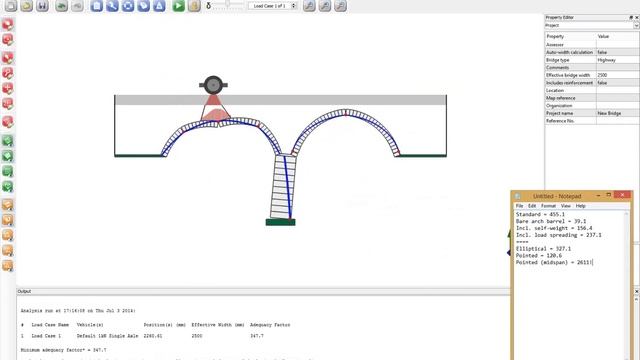Select the Location property row
This screenshot has width=640, height=360.
click(592, 91)
